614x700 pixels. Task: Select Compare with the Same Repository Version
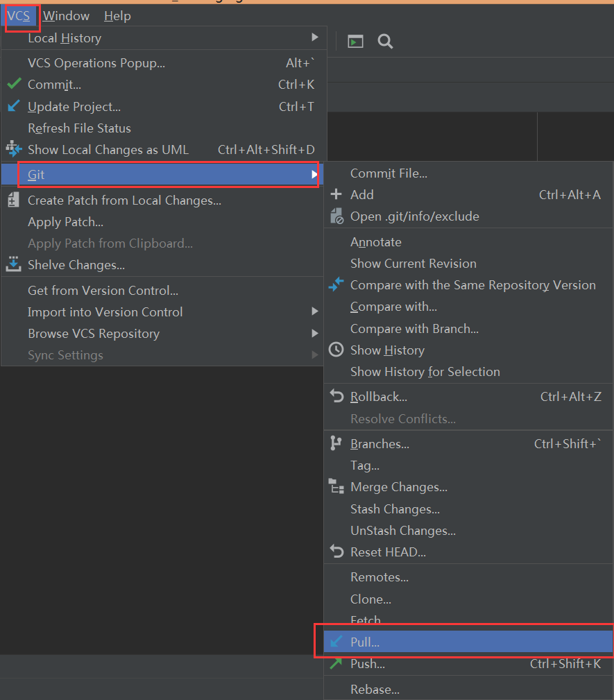pyautogui.click(x=468, y=285)
